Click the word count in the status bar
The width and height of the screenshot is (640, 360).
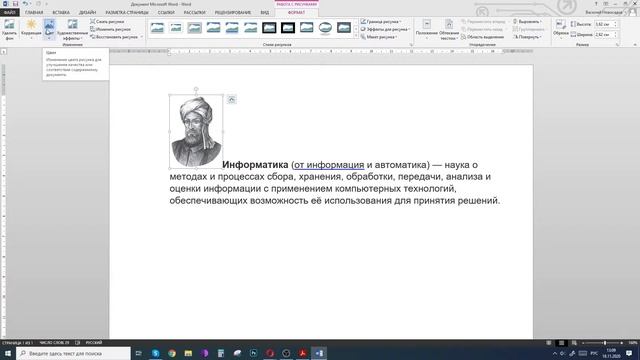click(54, 343)
